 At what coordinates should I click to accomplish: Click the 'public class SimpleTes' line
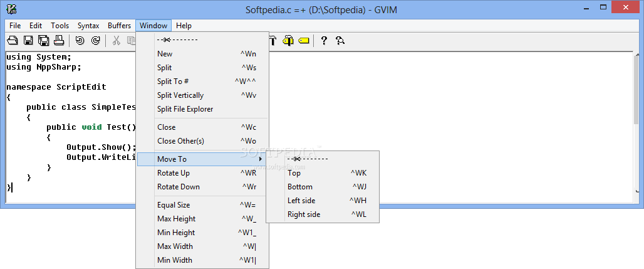click(x=81, y=107)
